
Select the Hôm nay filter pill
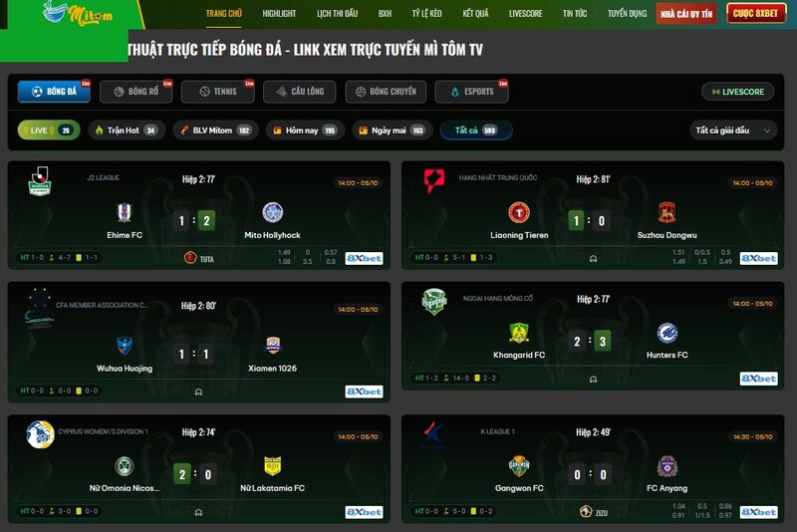coord(305,131)
